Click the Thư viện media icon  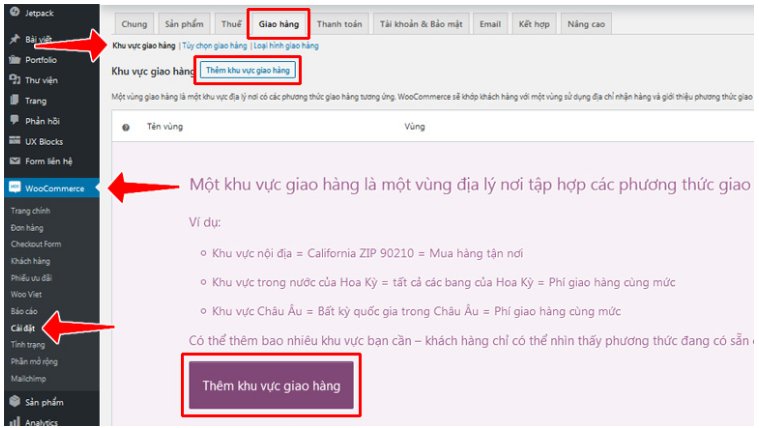13,80
